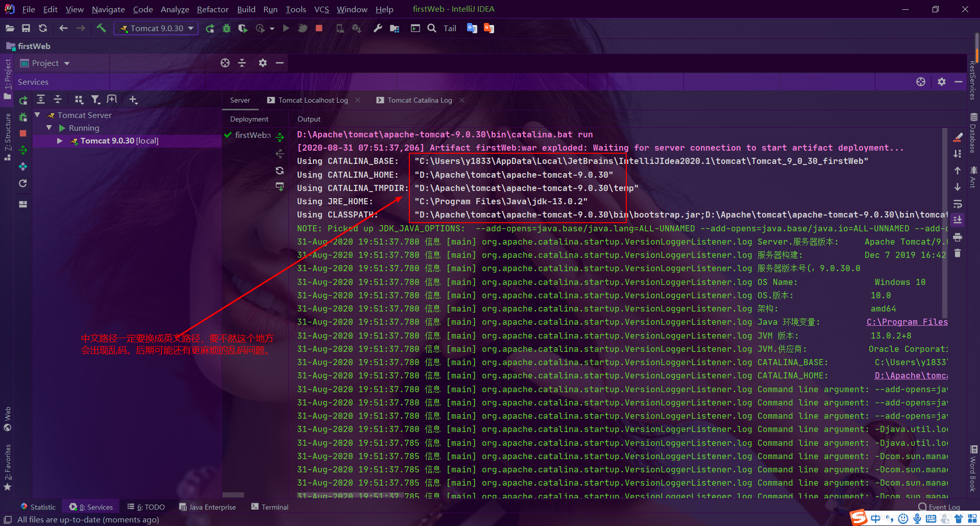Click the orange translate icon in toolbar
Image resolution: width=980 pixels, height=526 pixels.
coord(489,29)
